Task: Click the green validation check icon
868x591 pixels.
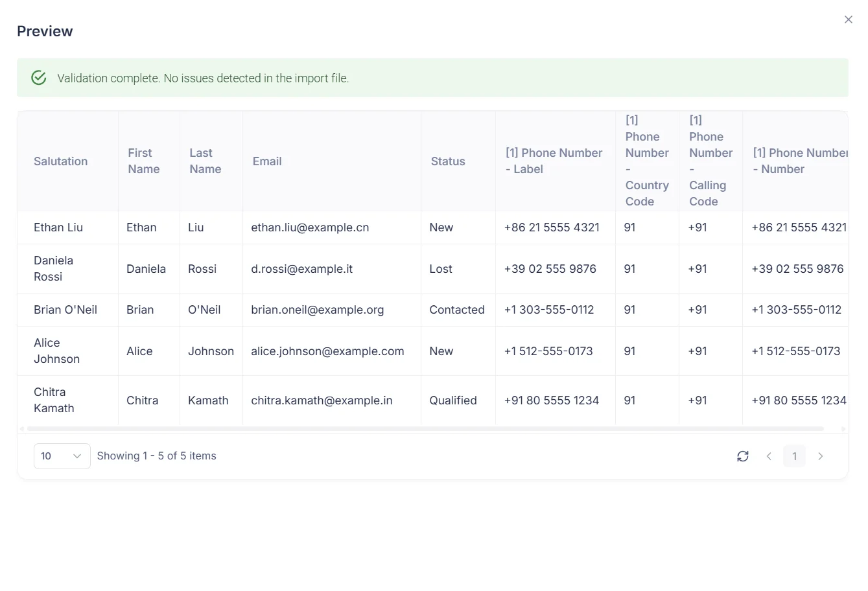Action: [x=39, y=78]
